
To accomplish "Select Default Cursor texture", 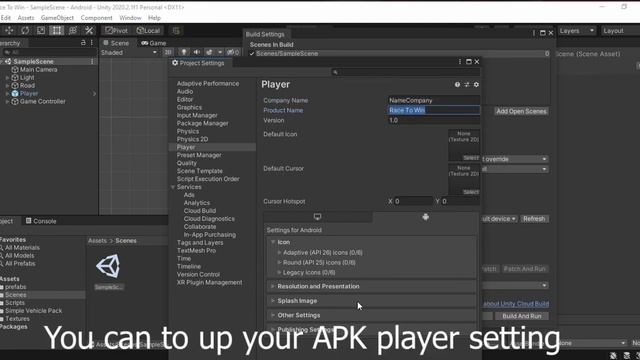I will point(464,180).
